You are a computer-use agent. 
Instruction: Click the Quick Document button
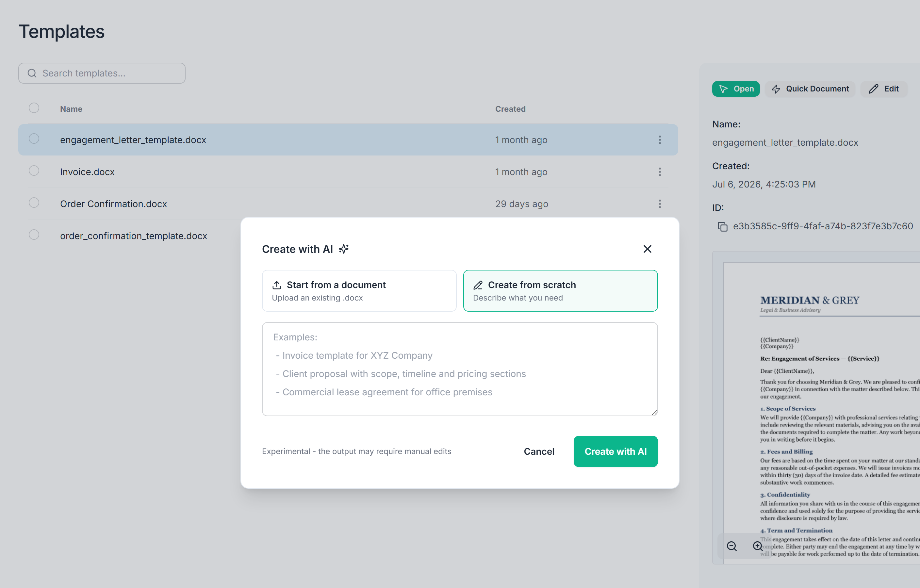click(810, 89)
